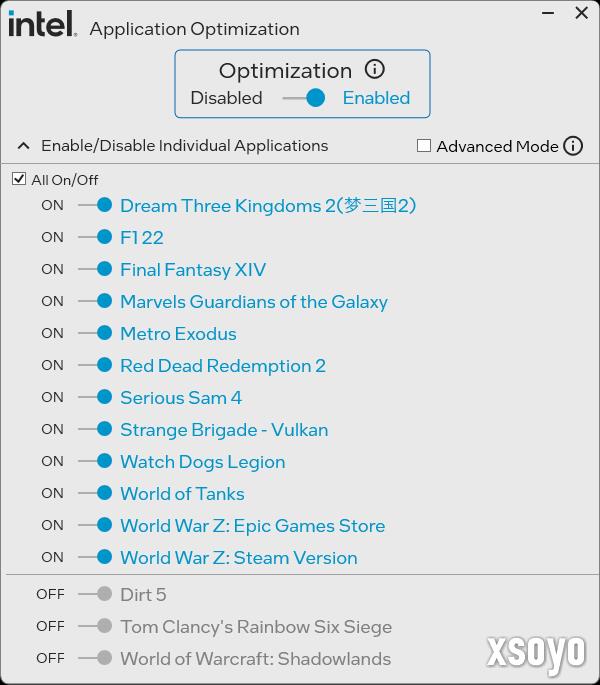Screen dimensions: 600x685
Task: Switch on World of Warcraft: Shadowlands
Action: (95, 658)
